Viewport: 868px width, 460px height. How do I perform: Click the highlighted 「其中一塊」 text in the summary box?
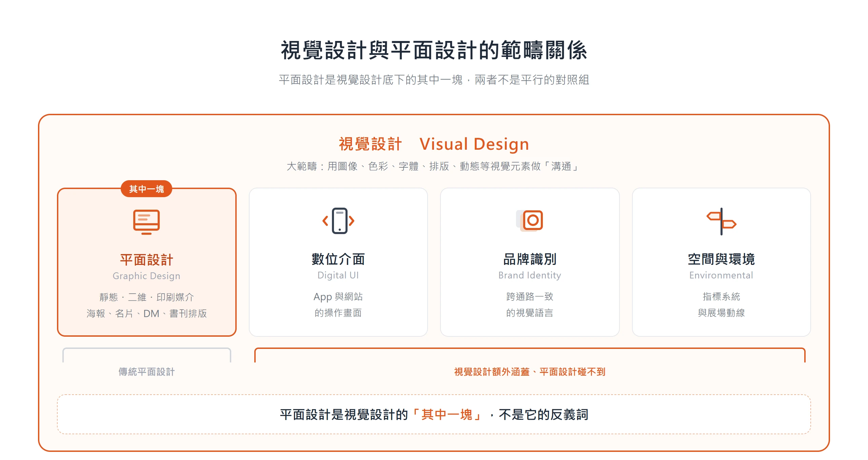447,414
